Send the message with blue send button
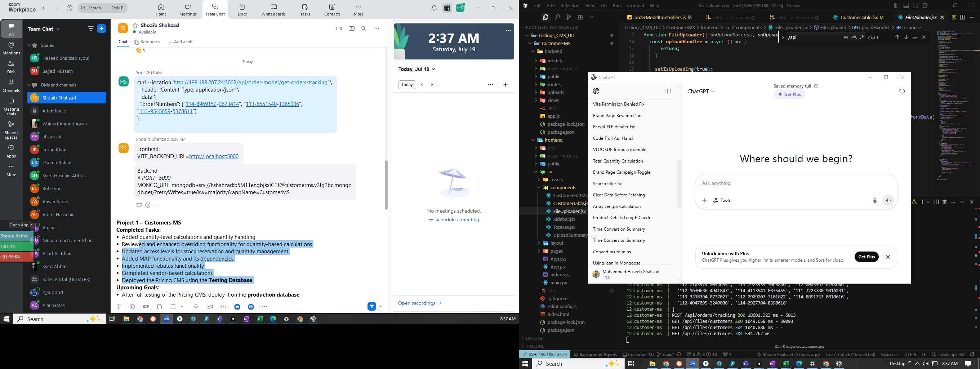The width and height of the screenshot is (980, 369). click(372, 306)
